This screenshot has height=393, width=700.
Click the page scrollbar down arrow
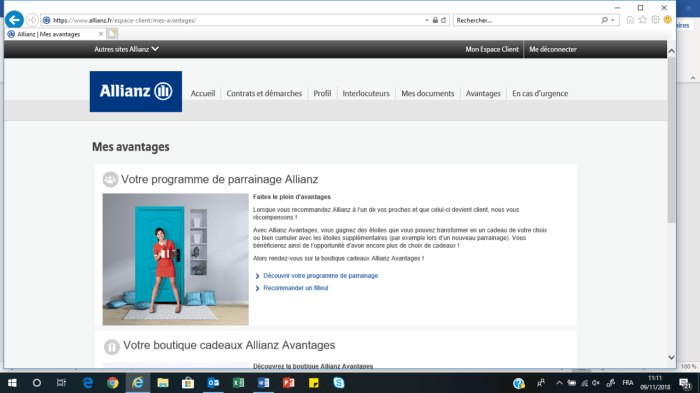point(671,357)
